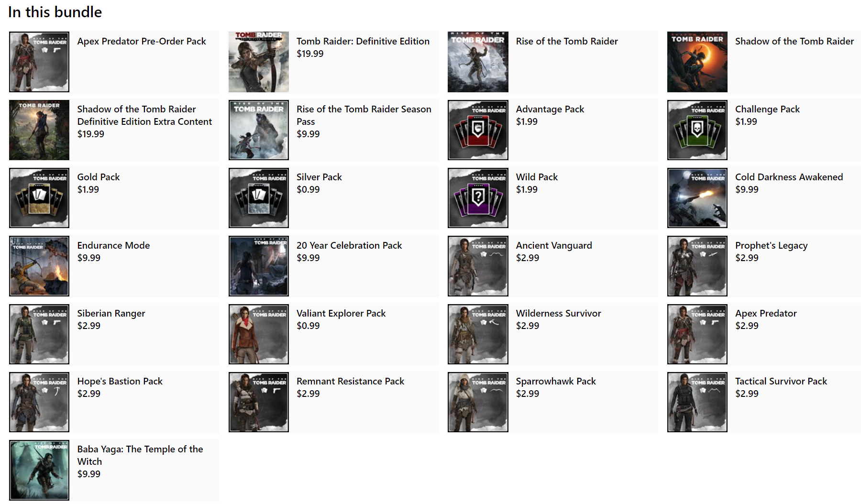Open Shadow of the Tomb Raider eclipse cover
The image size is (861, 504).
pyautogui.click(x=697, y=62)
